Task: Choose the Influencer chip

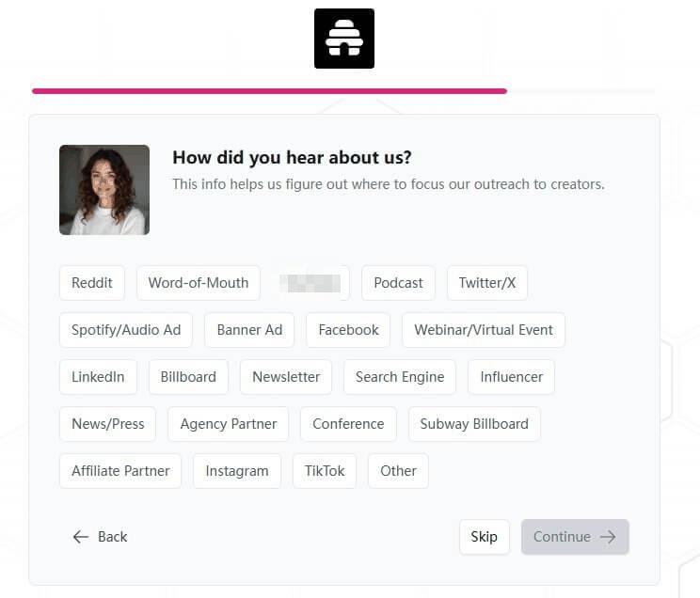Action: tap(512, 377)
